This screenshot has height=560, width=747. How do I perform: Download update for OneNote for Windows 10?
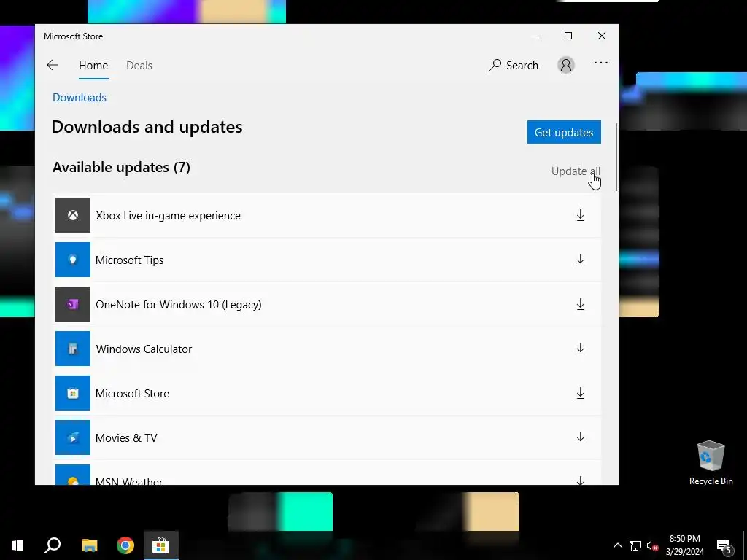pyautogui.click(x=580, y=304)
